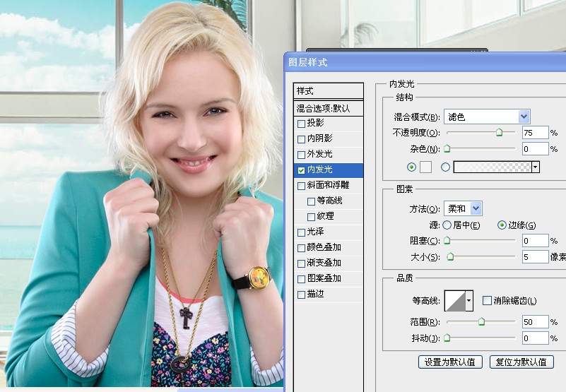Select the gradient radio button
The width and height of the screenshot is (566, 392).
[x=446, y=167]
